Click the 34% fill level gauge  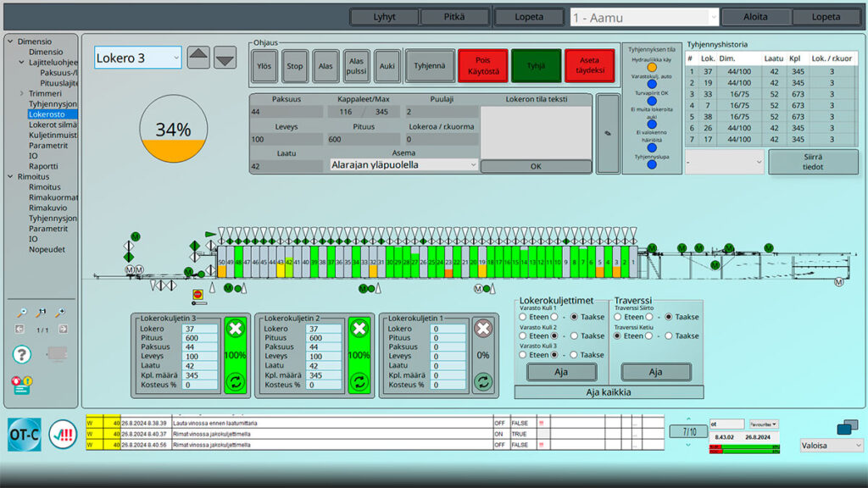173,129
